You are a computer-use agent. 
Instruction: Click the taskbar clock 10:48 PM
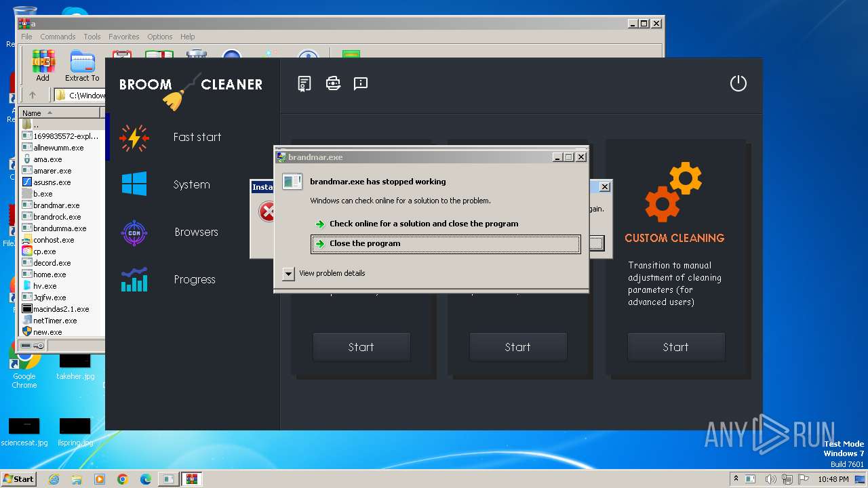coord(833,479)
